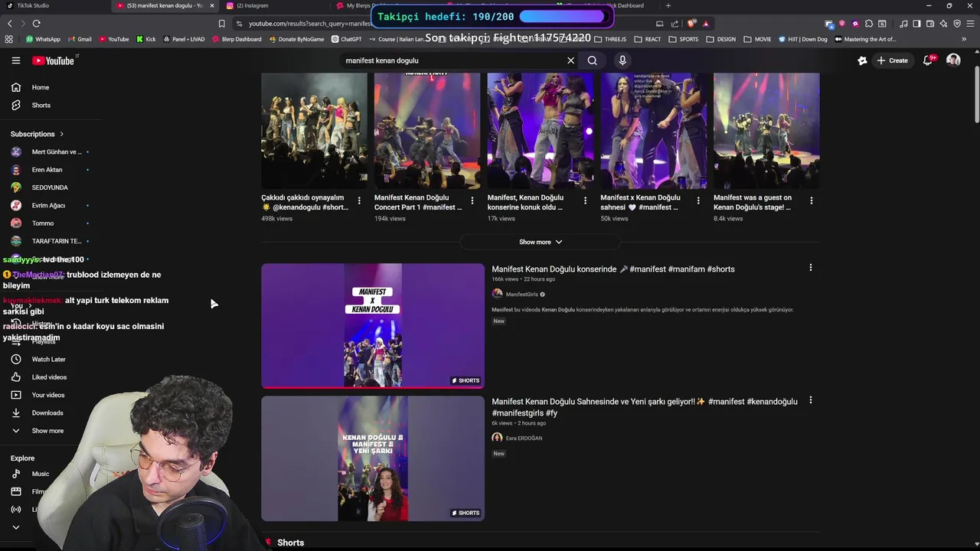
Task: Open the MOVIE bookmarks folder
Action: [757, 39]
